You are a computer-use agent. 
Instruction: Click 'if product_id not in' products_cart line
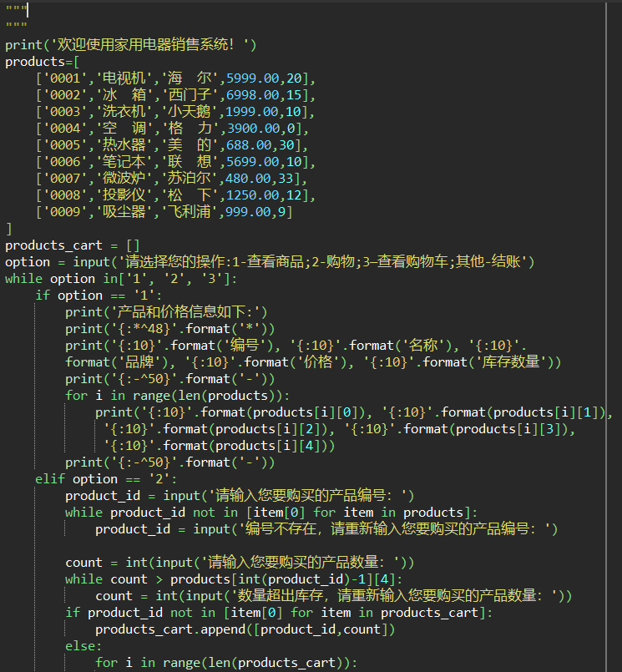(x=279, y=613)
